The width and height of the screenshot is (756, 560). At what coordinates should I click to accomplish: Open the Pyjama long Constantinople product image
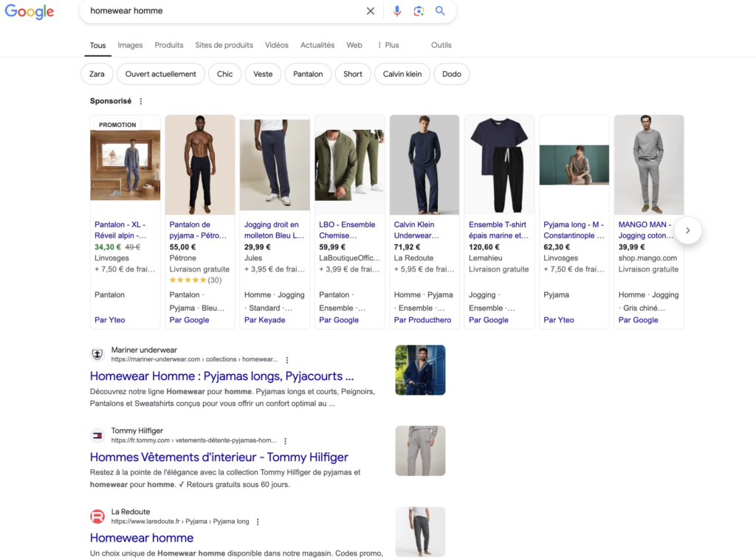[574, 165]
